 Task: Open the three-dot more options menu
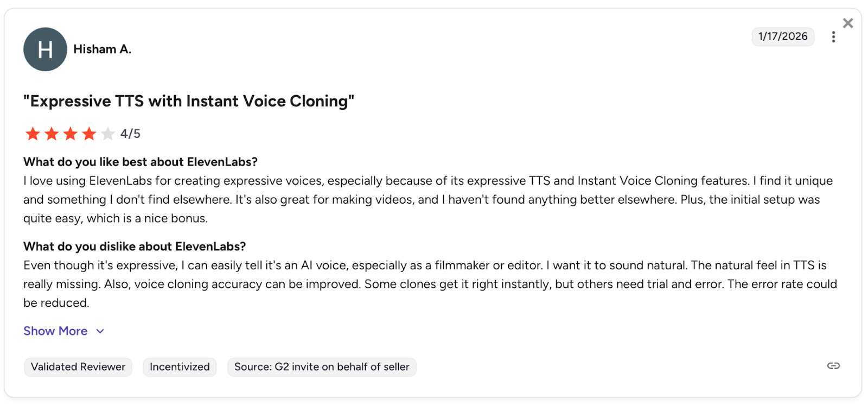(833, 37)
